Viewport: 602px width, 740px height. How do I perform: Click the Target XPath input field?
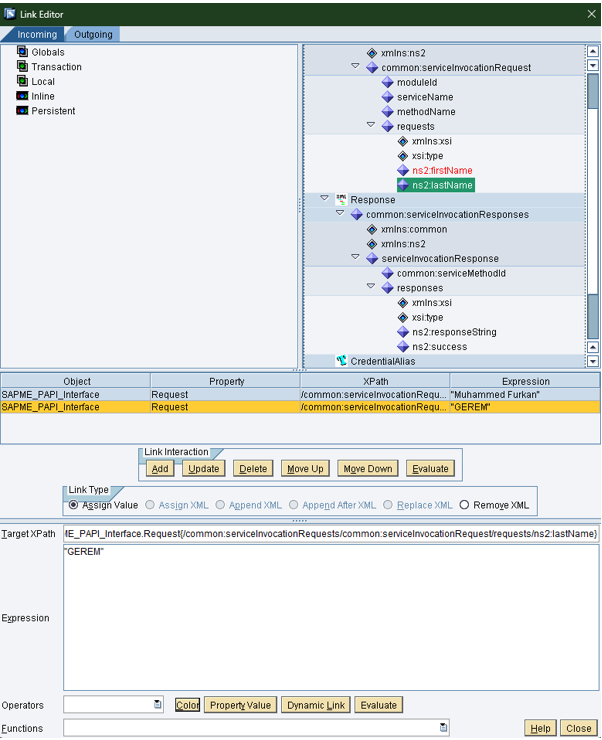(x=331, y=534)
